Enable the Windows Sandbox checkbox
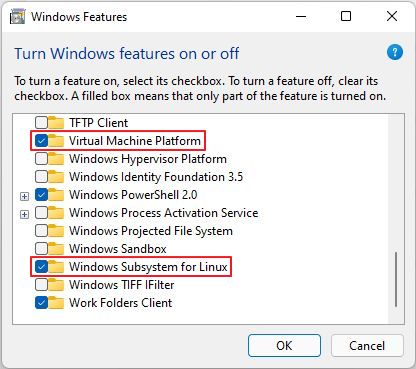This screenshot has width=416, height=369. coord(41,249)
